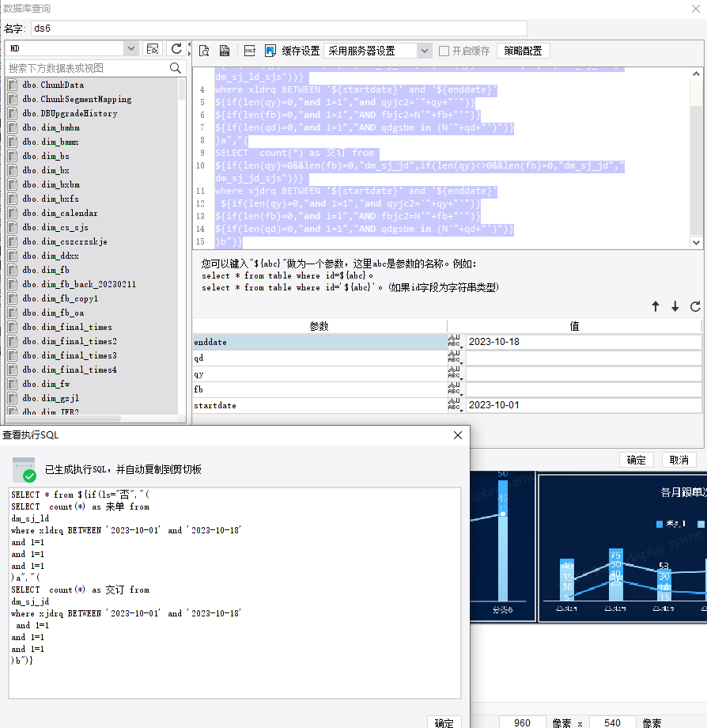This screenshot has height=728, width=707.
Task: Click the 参数 column header
Action: click(x=319, y=326)
